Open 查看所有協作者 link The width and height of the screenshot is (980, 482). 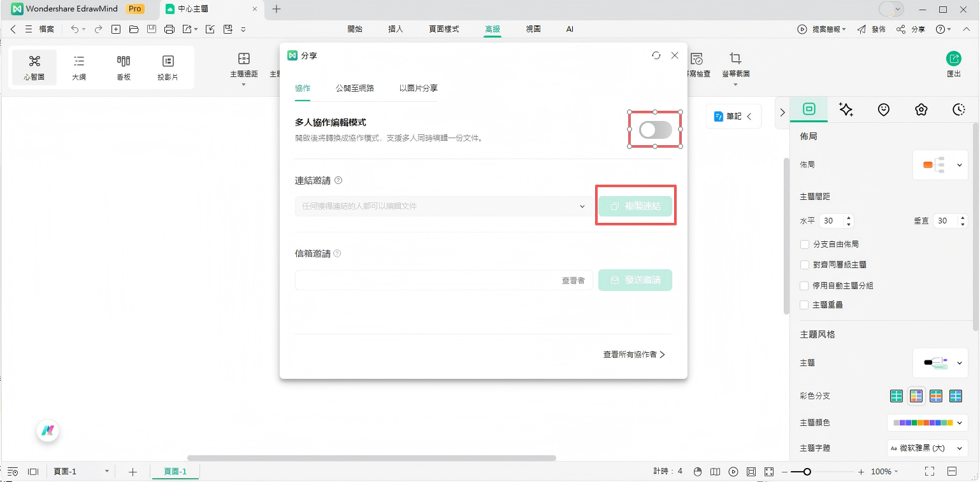[634, 355]
